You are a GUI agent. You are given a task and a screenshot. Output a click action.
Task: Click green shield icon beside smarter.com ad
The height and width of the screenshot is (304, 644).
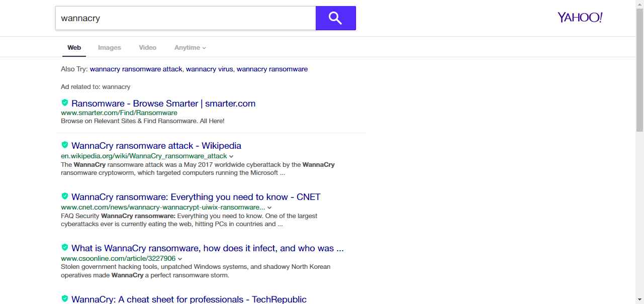coord(65,103)
